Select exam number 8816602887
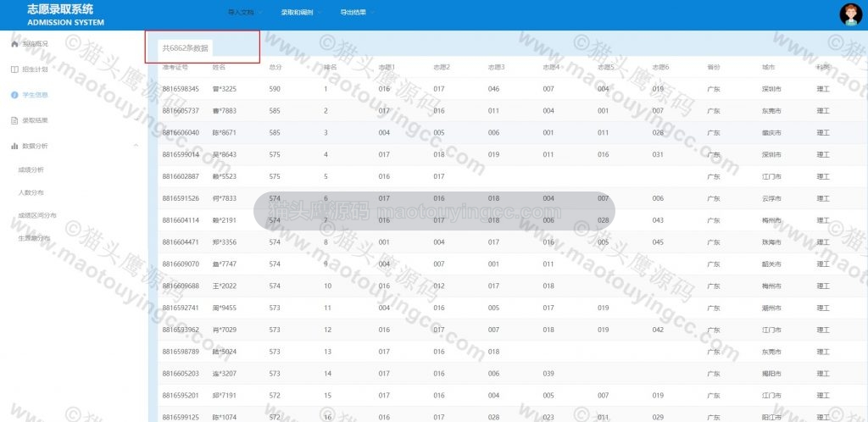The height and width of the screenshot is (422, 868). tap(181, 176)
